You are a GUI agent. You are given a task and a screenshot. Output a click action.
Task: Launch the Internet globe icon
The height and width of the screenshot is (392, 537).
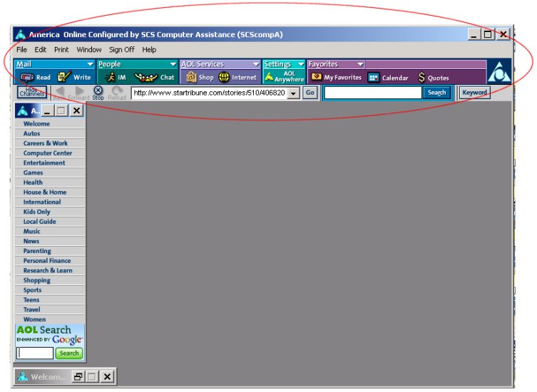tap(224, 78)
